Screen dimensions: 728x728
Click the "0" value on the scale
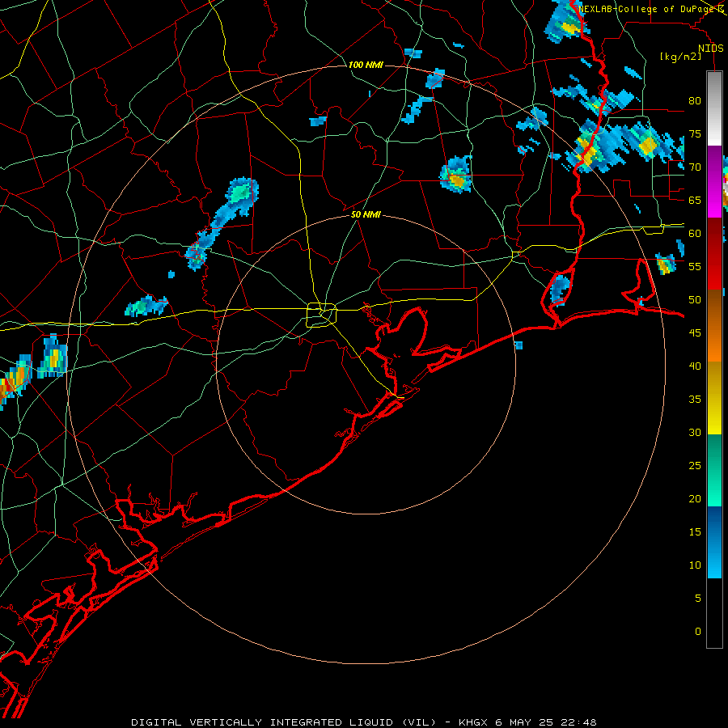[x=698, y=632]
